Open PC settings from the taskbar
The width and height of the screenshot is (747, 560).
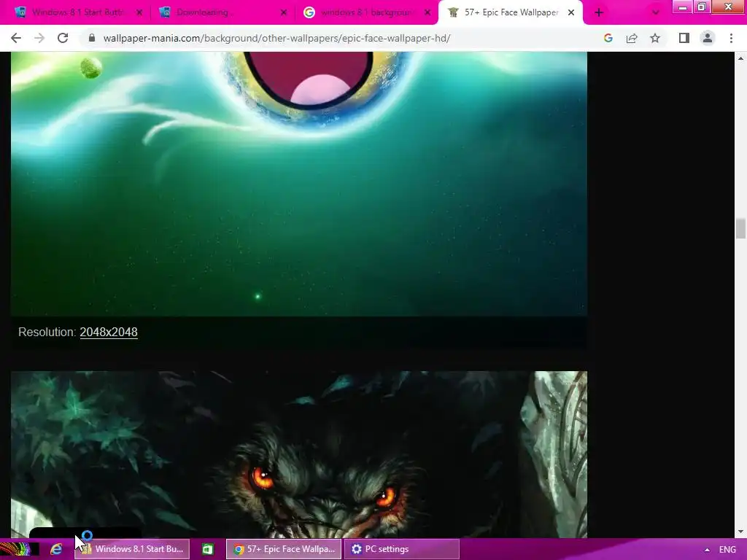401,549
